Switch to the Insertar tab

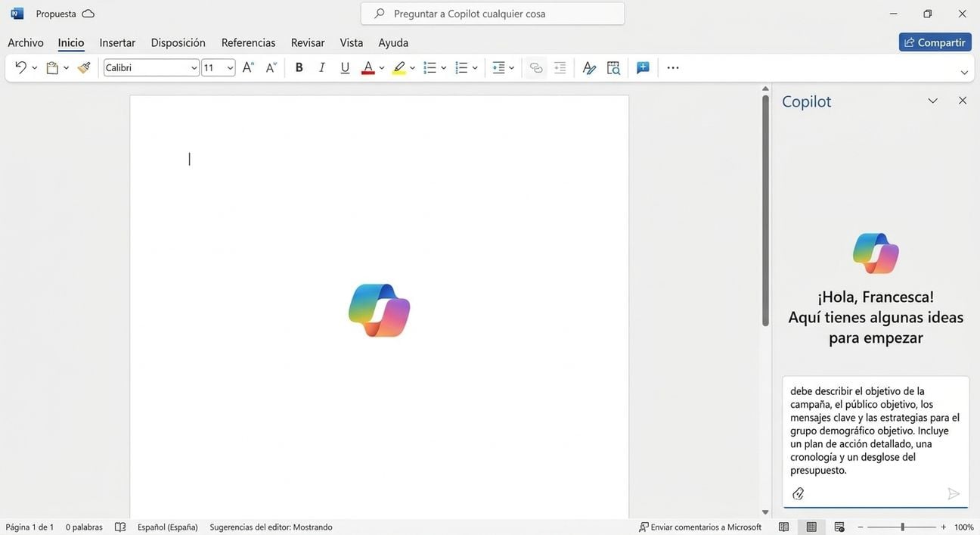click(x=117, y=42)
